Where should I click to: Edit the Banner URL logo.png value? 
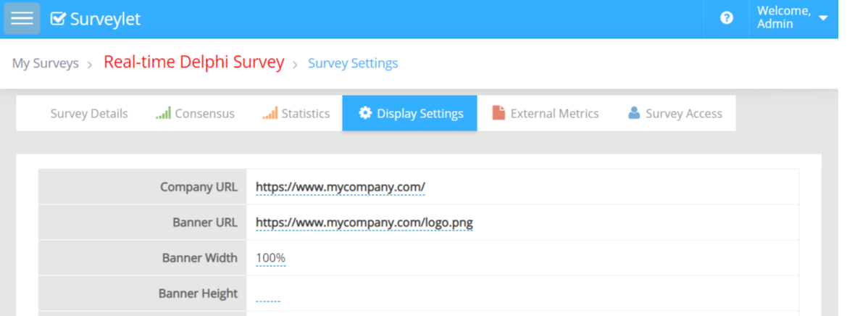tap(364, 223)
